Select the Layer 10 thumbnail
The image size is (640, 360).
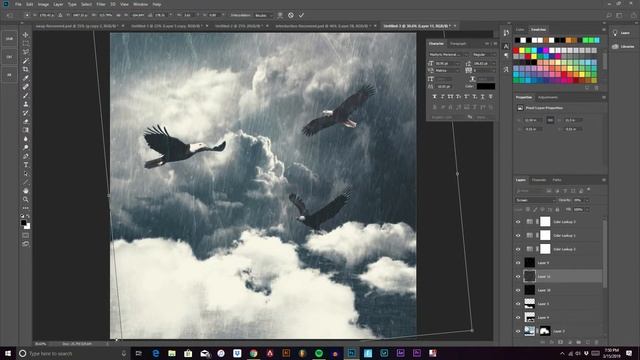click(529, 290)
